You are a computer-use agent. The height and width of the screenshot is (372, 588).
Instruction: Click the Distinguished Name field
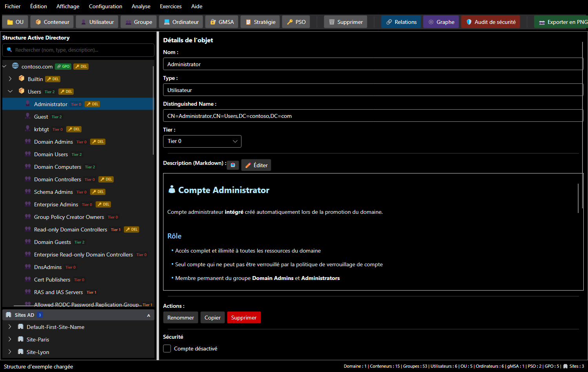point(373,116)
